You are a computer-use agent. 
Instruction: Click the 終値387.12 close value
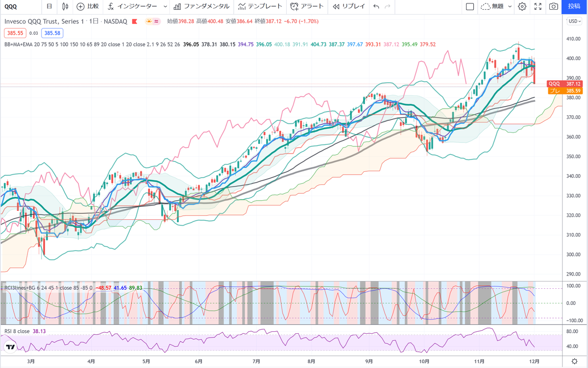[x=269, y=22]
